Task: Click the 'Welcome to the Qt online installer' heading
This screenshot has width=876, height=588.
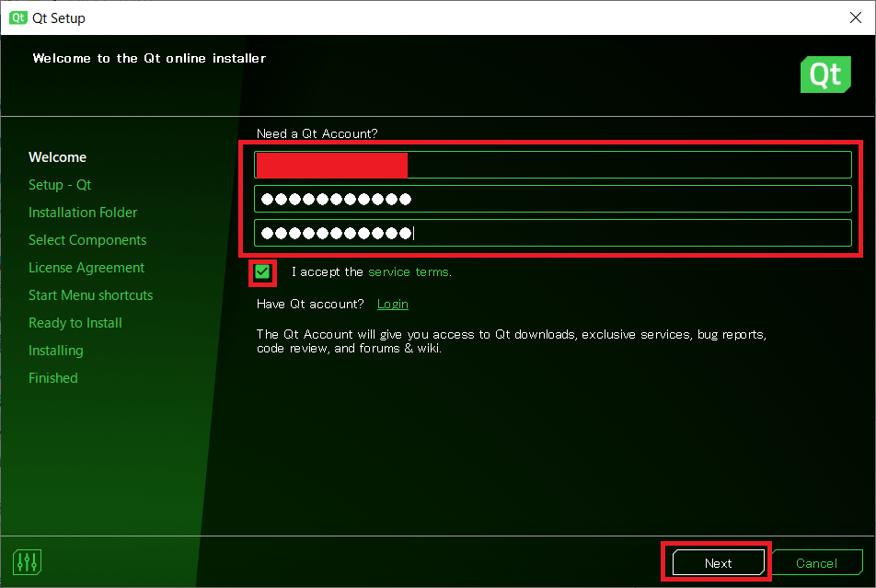Action: [x=149, y=58]
